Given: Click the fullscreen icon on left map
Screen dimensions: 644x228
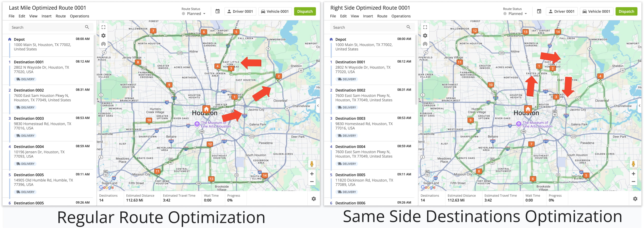Looking at the screenshot, I should pyautogui.click(x=103, y=27).
